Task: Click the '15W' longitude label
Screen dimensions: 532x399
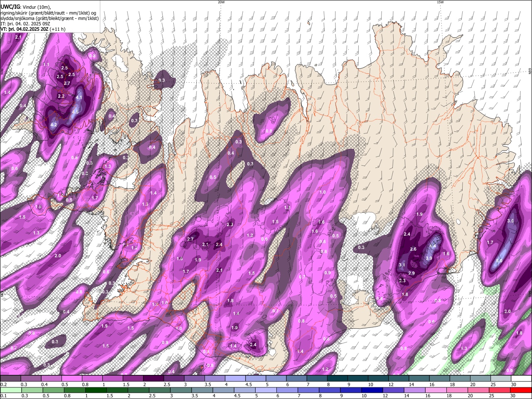Action: (440, 2)
